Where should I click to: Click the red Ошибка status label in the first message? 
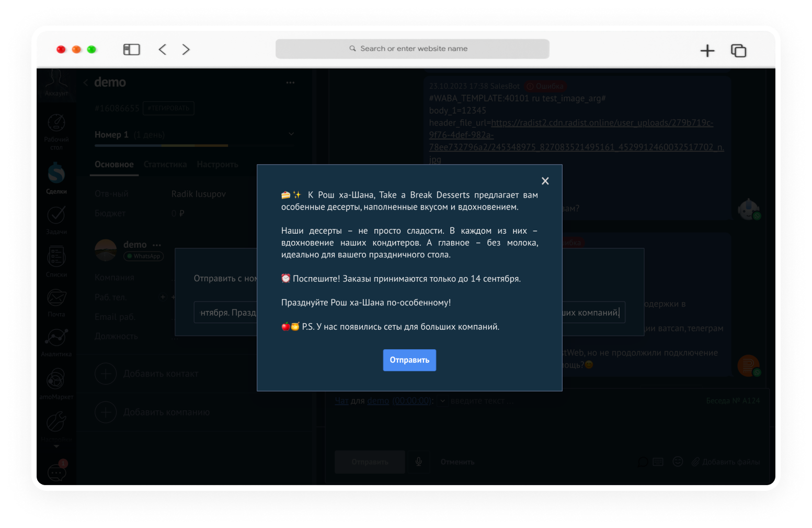click(545, 86)
